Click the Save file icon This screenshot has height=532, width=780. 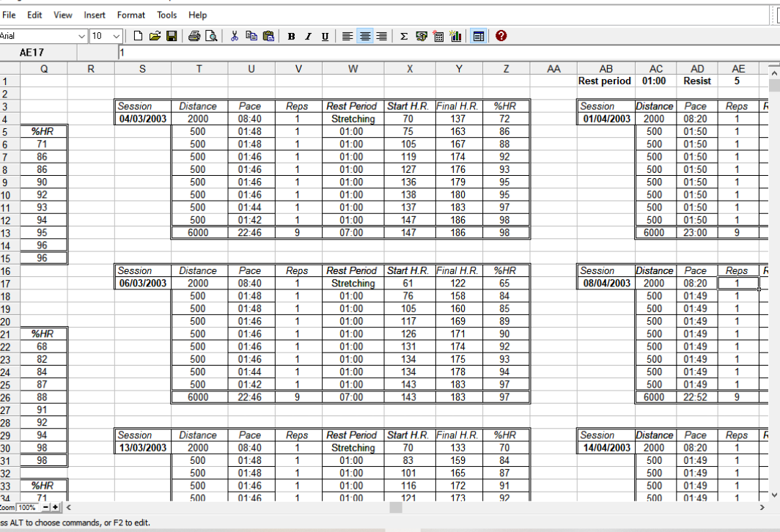(172, 36)
